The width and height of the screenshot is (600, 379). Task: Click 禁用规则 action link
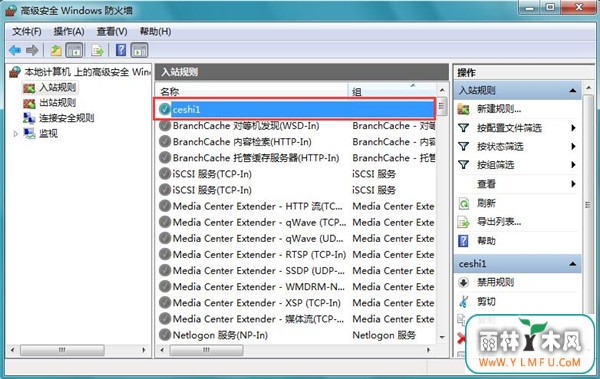point(496,283)
